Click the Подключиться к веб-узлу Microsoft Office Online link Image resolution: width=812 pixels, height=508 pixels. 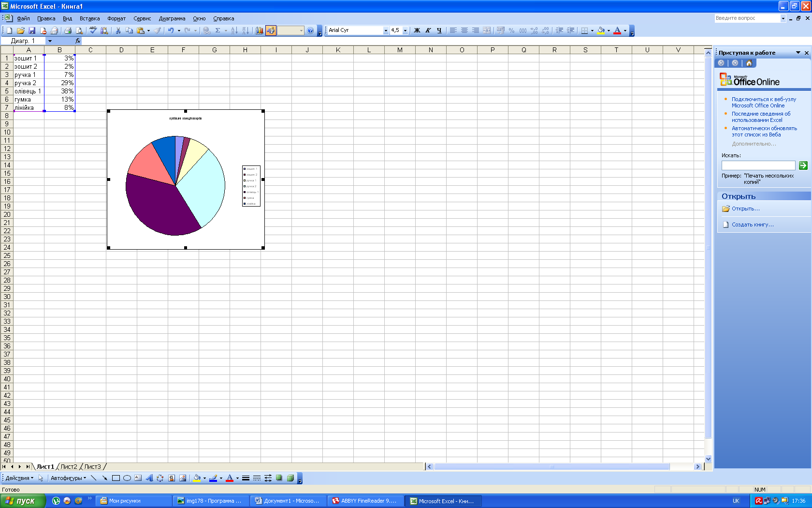coord(764,102)
